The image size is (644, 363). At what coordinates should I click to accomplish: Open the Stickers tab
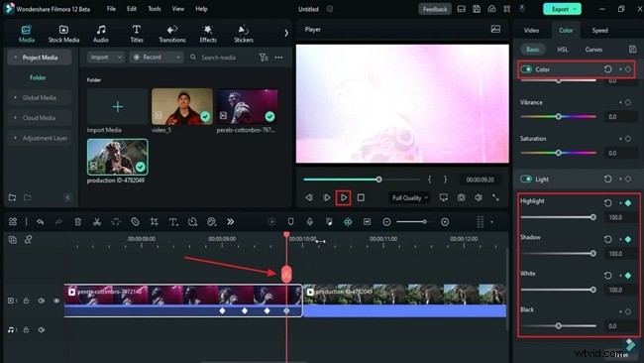click(x=244, y=34)
